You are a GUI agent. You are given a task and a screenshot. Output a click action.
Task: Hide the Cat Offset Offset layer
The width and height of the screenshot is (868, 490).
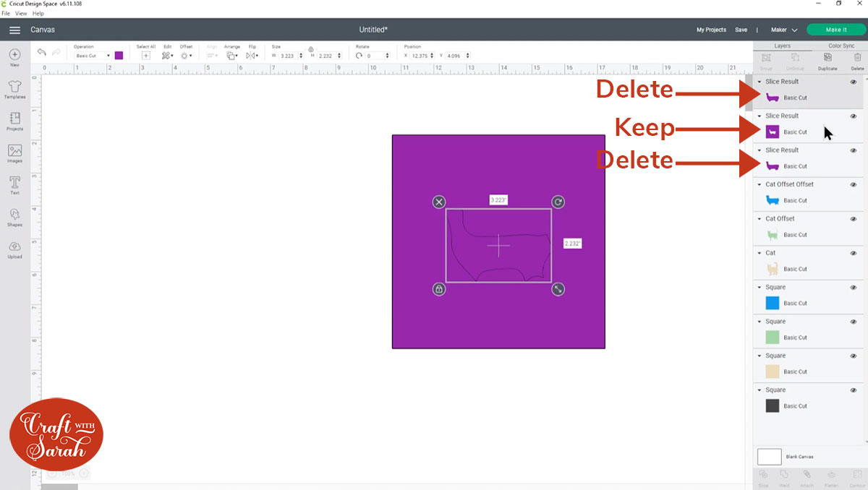[854, 184]
